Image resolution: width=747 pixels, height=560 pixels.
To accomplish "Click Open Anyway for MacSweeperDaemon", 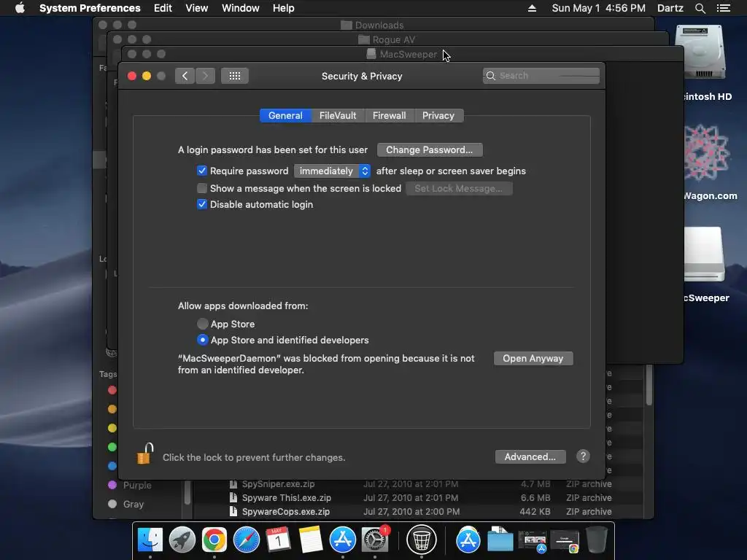I will click(533, 358).
